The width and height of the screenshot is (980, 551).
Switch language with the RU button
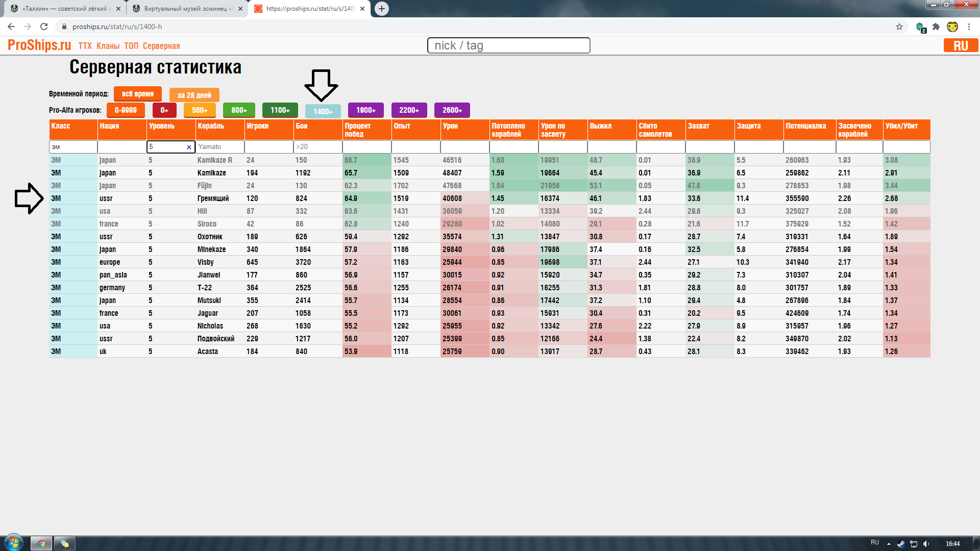961,45
